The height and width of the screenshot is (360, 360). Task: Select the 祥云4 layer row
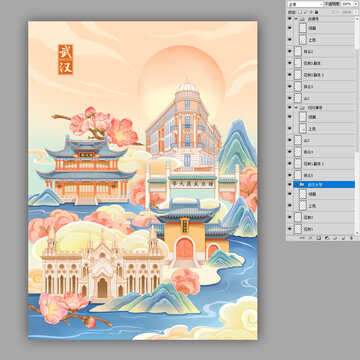(x=323, y=152)
